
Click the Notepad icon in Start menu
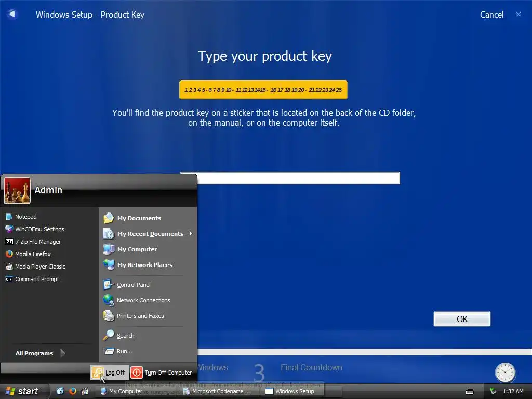tap(9, 217)
